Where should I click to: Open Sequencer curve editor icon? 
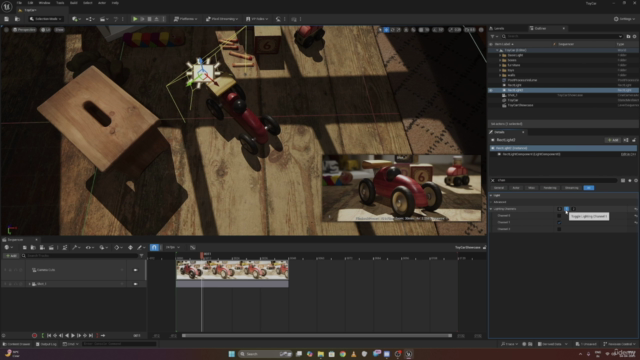[x=193, y=247]
